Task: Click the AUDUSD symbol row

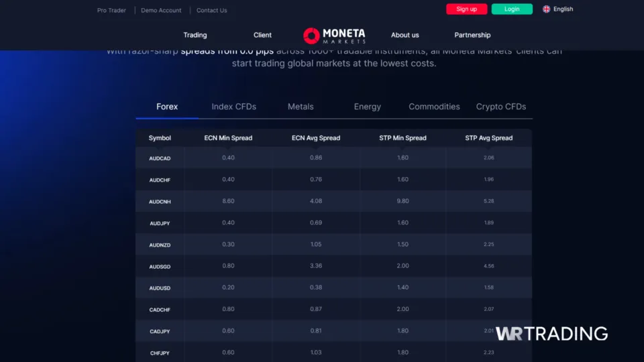Action: [160, 288]
